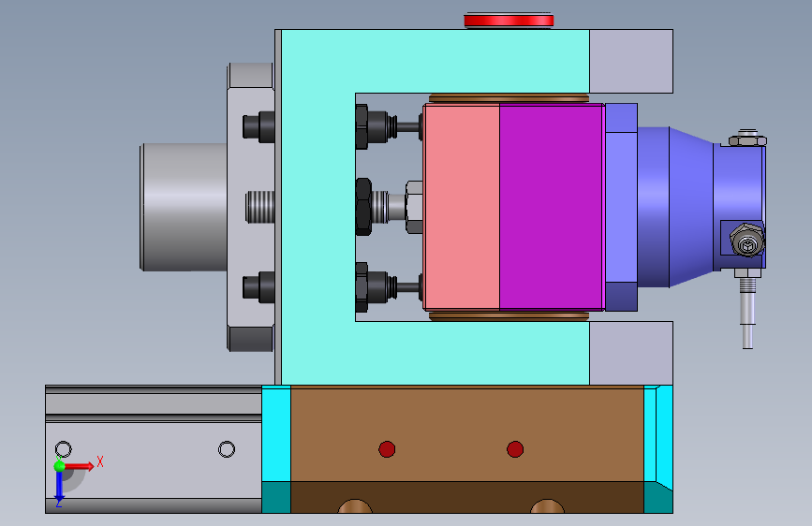Viewport: 812px width, 526px height.
Task: Select the red disc atop the cyan bracket
Action: tap(509, 21)
